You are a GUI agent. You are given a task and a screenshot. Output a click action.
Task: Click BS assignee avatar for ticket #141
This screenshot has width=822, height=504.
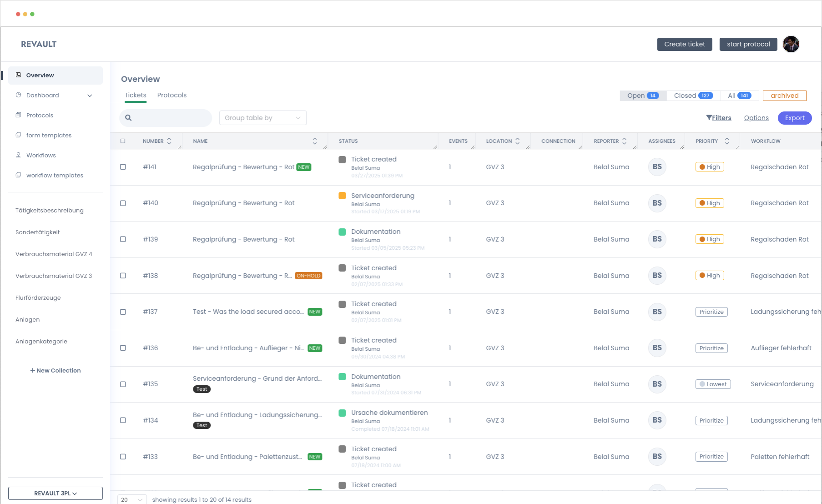tap(657, 167)
